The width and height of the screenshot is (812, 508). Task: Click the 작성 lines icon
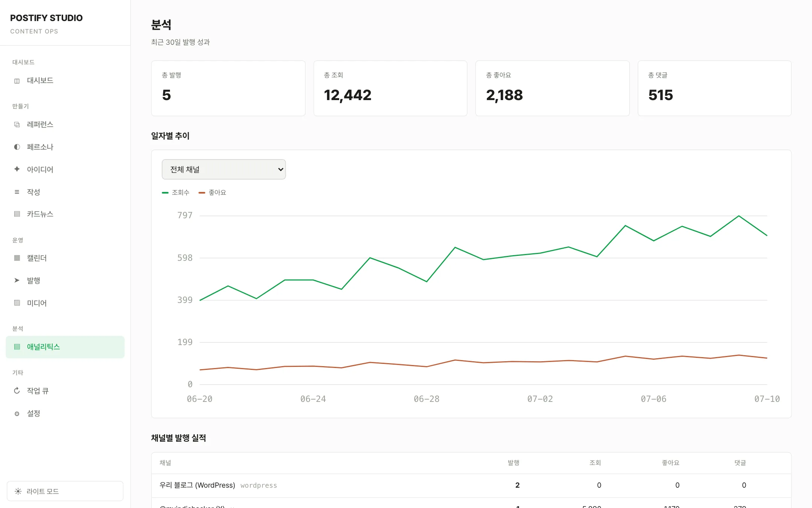point(17,192)
